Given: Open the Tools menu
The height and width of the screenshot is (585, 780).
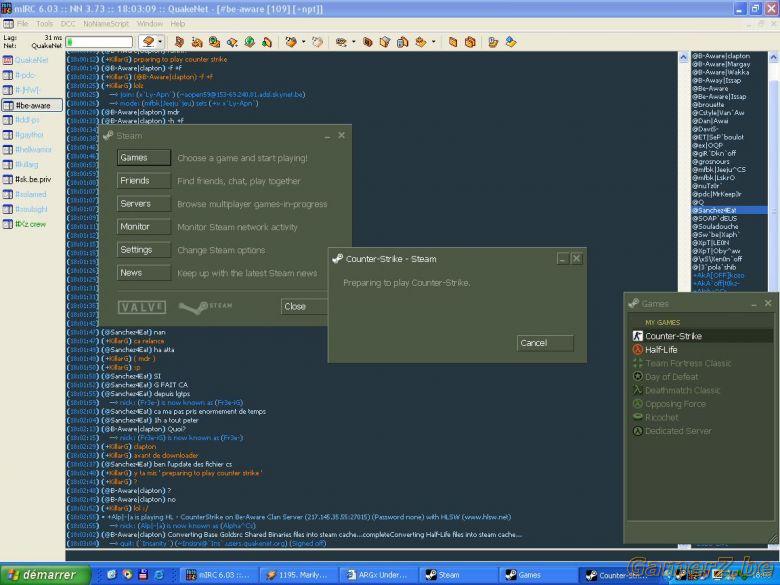Looking at the screenshot, I should tap(44, 23).
